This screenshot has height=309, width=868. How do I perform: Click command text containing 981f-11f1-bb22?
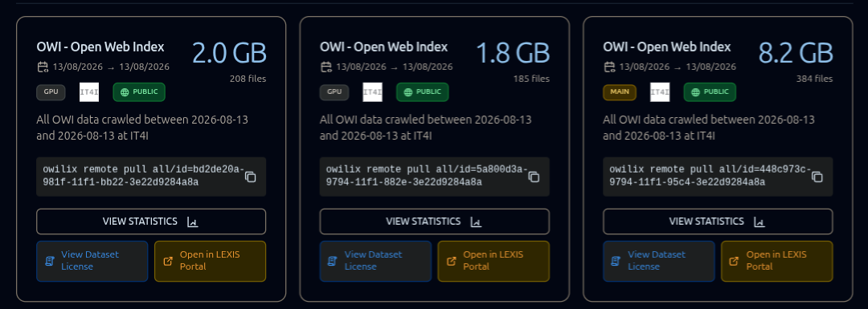tap(142, 176)
